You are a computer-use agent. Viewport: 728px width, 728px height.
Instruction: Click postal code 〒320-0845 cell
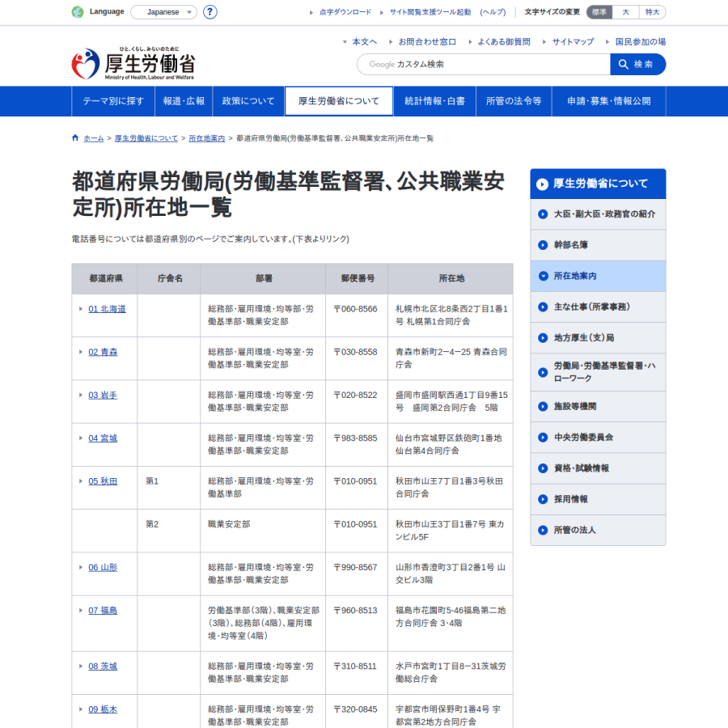point(356,710)
